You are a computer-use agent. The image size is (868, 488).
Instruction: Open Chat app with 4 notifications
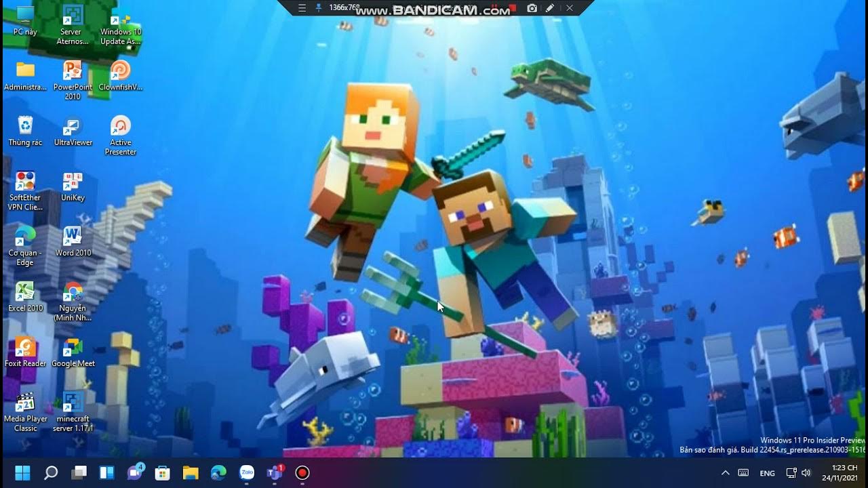135,472
